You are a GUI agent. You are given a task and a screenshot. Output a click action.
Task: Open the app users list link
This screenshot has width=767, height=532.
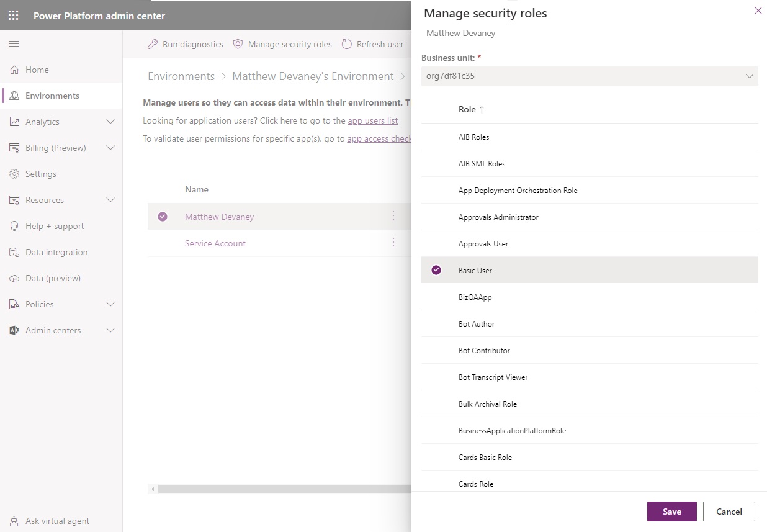372,121
